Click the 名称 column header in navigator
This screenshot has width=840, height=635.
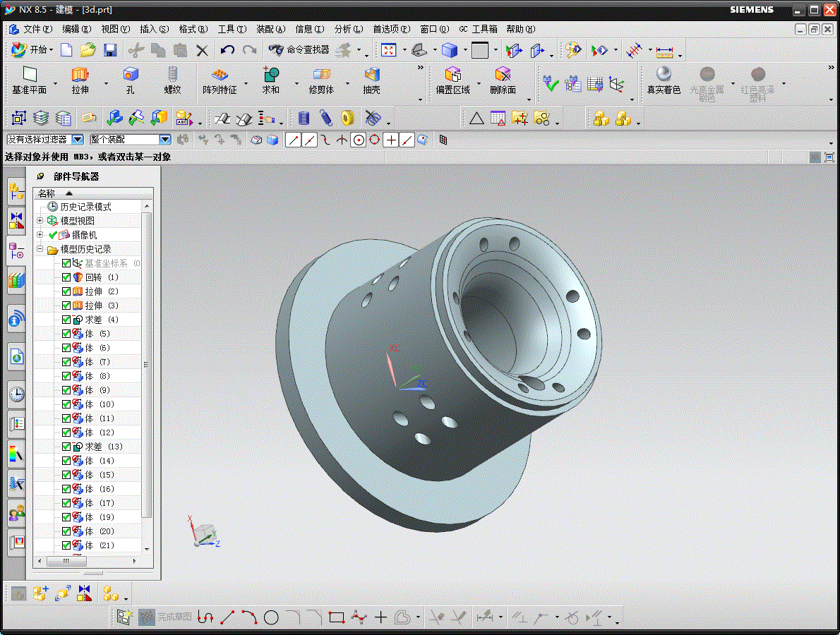coord(47,193)
